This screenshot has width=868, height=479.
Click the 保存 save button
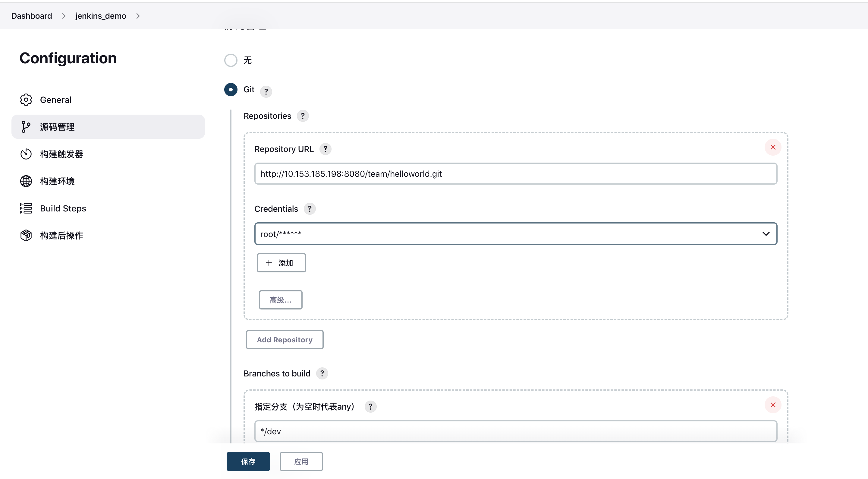pyautogui.click(x=248, y=462)
